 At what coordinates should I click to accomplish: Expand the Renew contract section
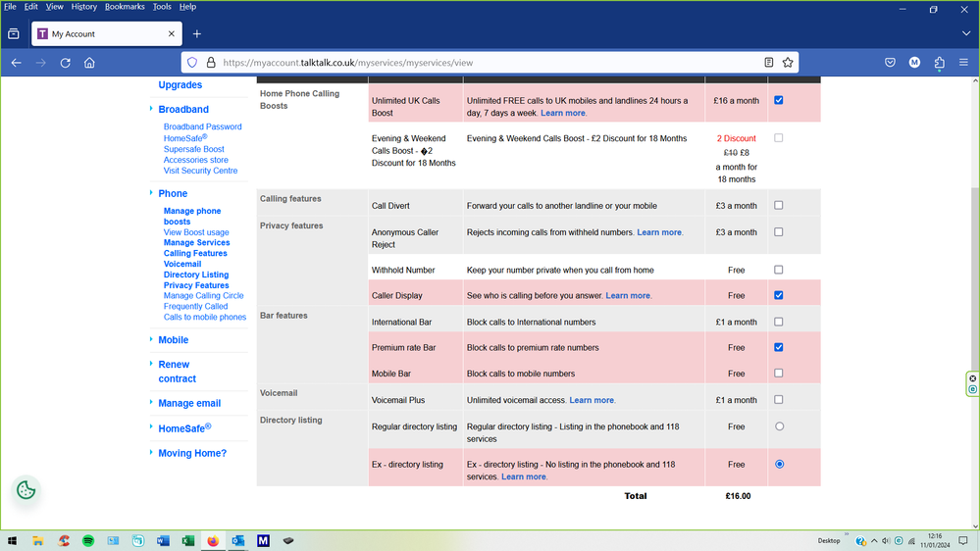[177, 371]
